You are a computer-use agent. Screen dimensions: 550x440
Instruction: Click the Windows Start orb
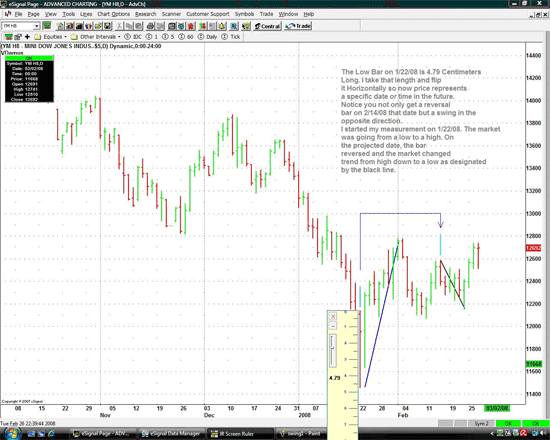click(x=13, y=434)
